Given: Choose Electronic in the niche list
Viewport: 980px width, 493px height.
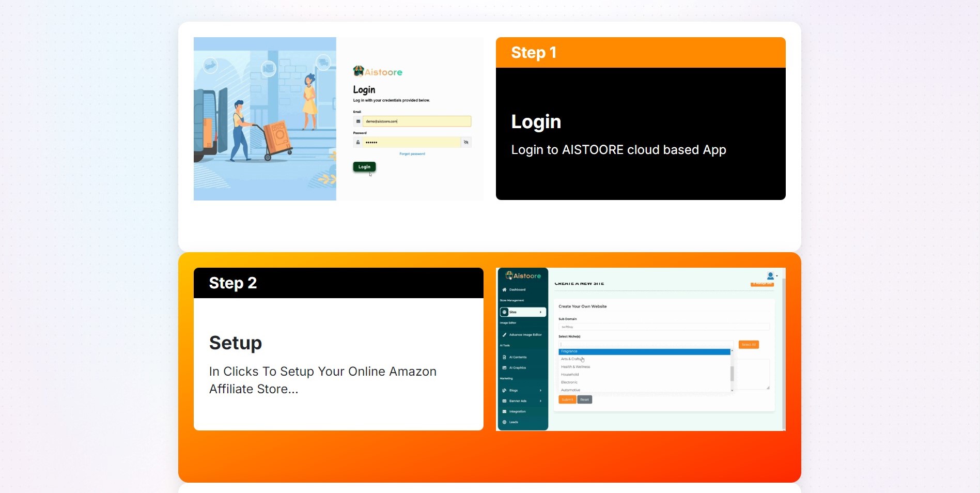Looking at the screenshot, I should (644, 382).
